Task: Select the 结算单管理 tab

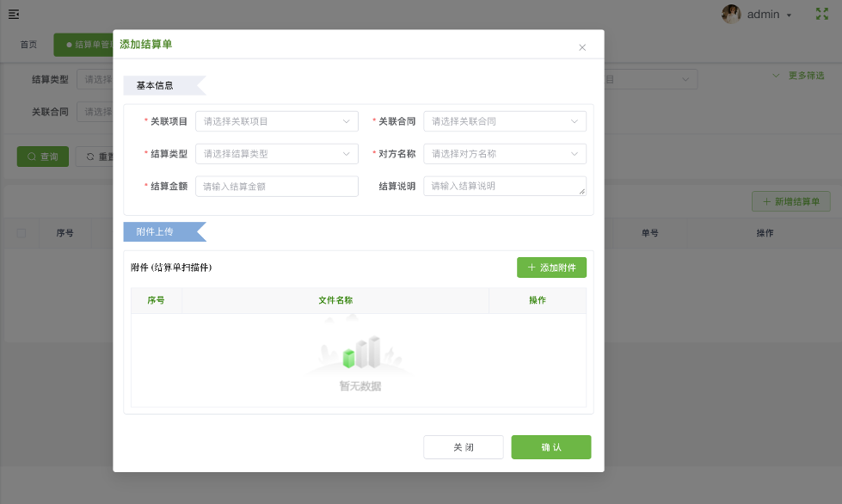Action: [x=86, y=44]
